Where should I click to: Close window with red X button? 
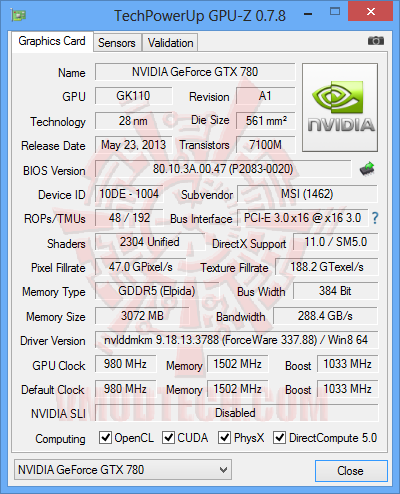[x=371, y=11]
